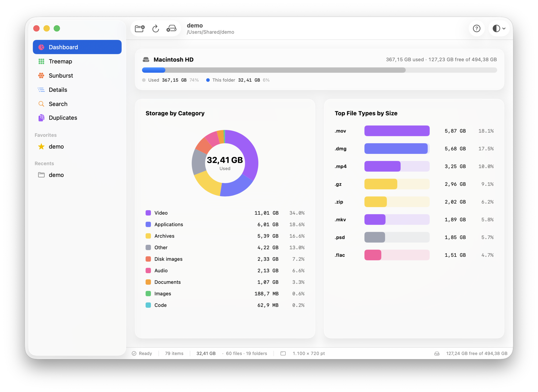
Task: Select the Dashboard sidebar item
Action: coord(77,47)
